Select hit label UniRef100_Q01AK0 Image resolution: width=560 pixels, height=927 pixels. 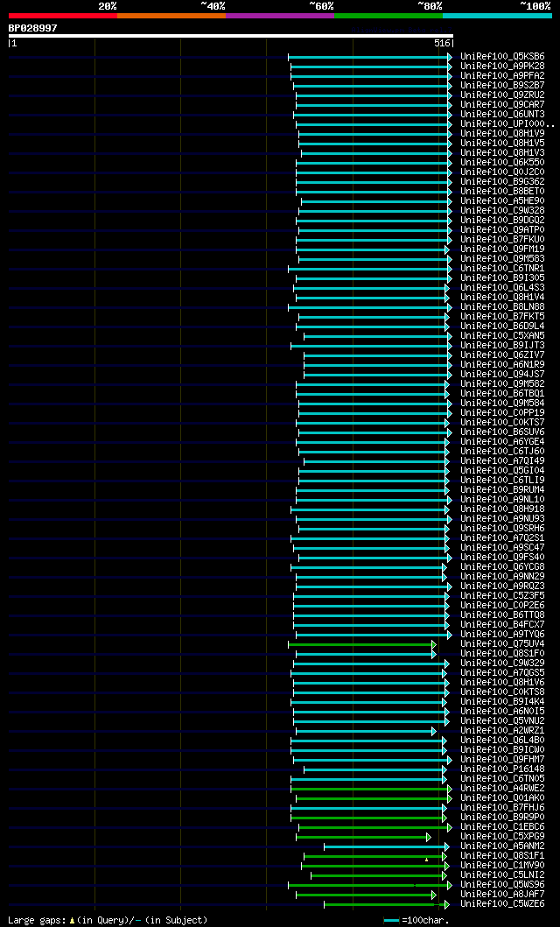503,798
